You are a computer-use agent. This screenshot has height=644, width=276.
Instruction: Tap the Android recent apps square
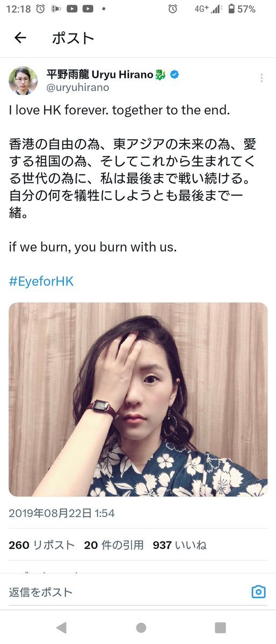(x=221, y=627)
